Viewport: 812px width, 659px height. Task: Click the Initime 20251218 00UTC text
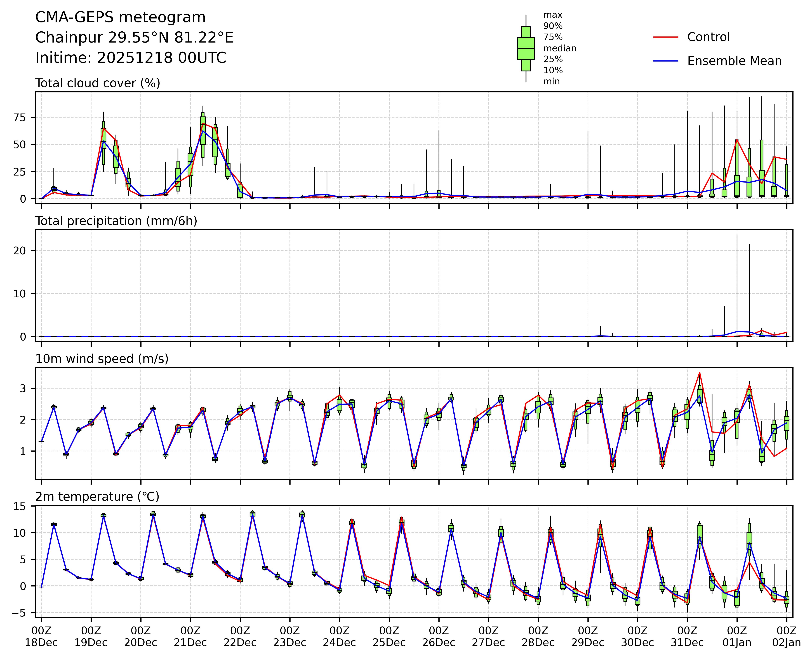click(x=131, y=58)
